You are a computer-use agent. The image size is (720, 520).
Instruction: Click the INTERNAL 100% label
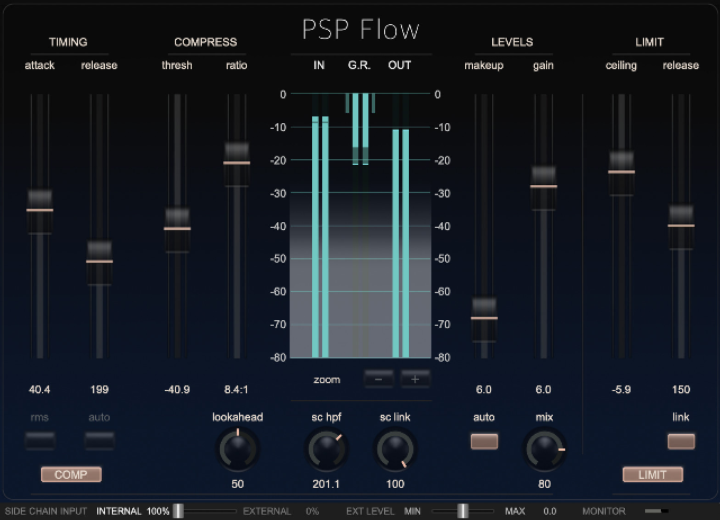point(133,511)
